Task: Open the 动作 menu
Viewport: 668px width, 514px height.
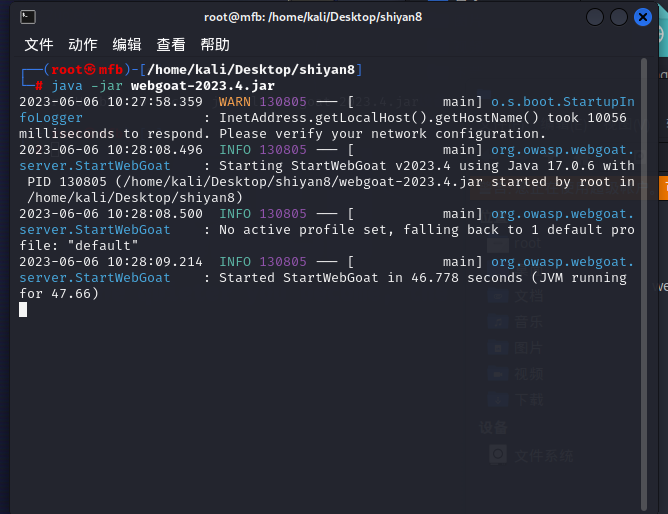Action: 83,45
